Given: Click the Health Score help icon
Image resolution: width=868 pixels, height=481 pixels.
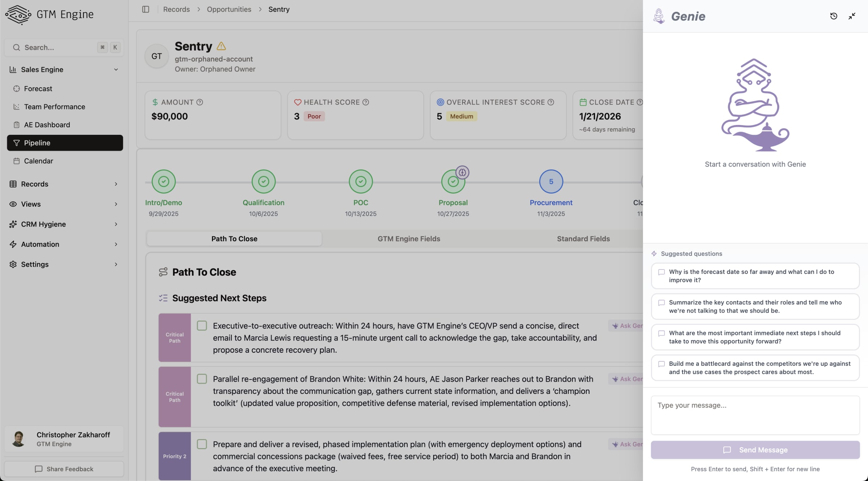Looking at the screenshot, I should (x=366, y=102).
